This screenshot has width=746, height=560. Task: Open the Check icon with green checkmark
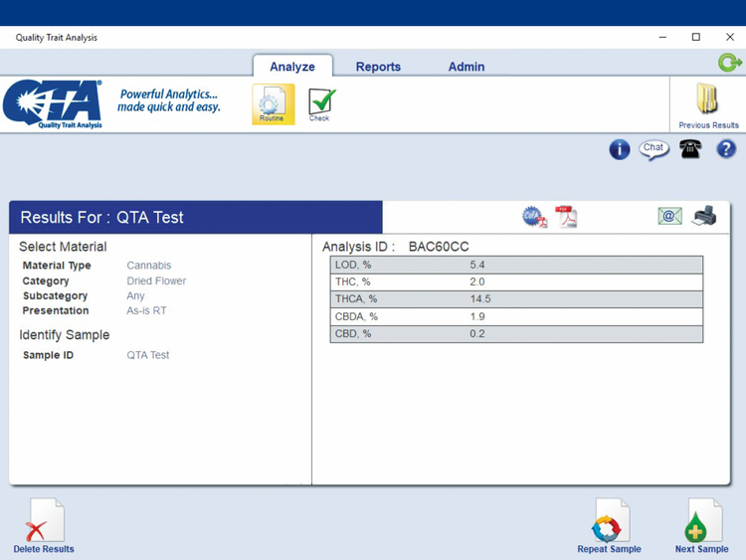[x=320, y=104]
